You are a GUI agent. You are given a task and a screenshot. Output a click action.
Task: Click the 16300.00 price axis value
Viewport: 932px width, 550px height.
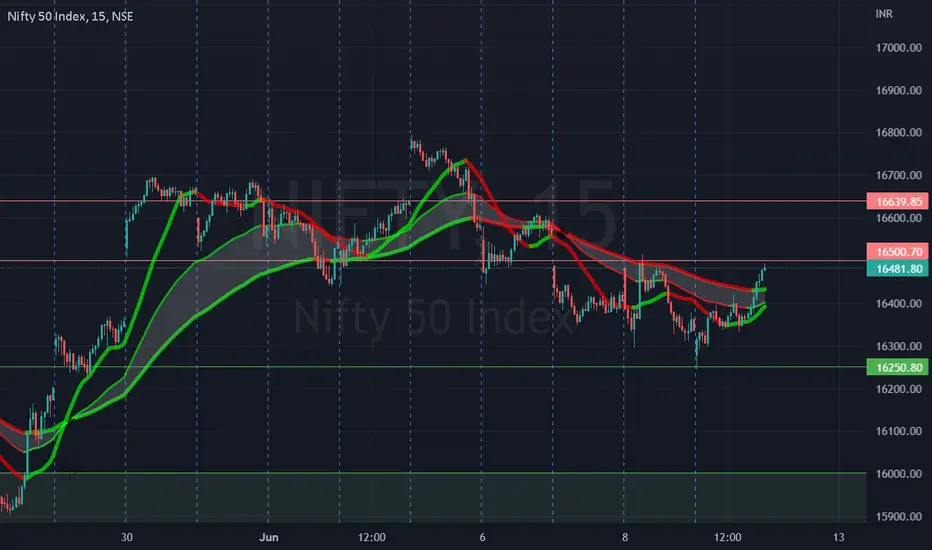coord(899,346)
